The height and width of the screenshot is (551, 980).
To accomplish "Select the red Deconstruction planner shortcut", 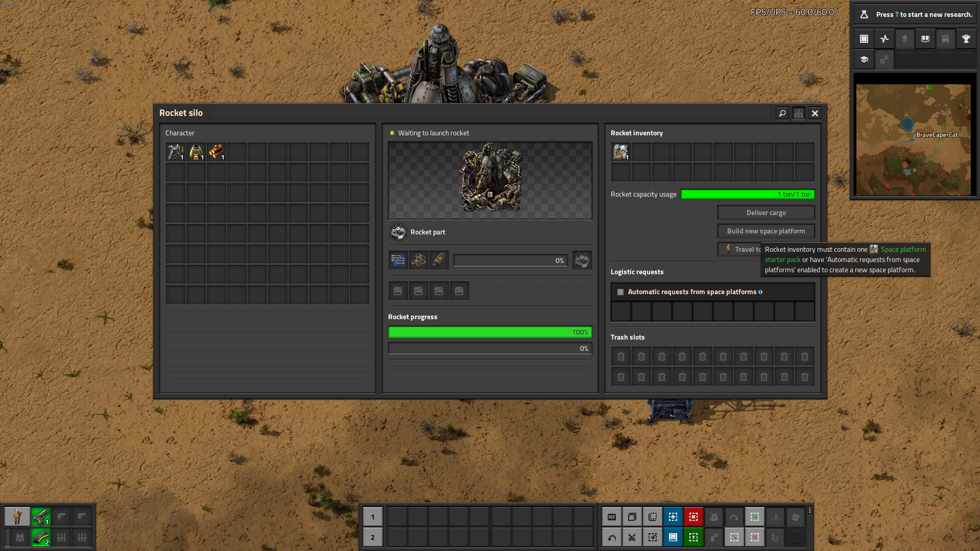I will [694, 517].
